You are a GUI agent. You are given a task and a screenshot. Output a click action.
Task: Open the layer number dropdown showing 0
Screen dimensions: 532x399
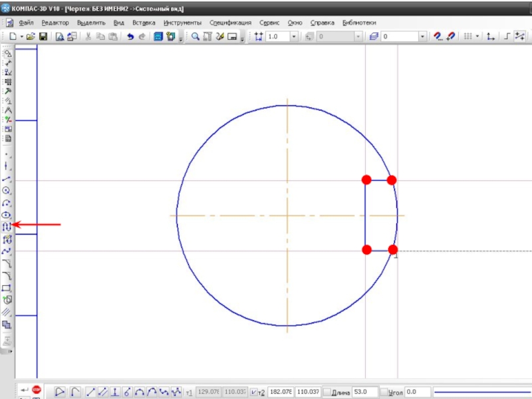point(422,37)
